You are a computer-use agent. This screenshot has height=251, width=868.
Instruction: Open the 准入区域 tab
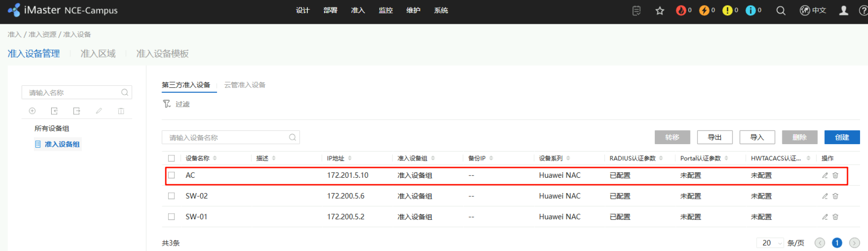[98, 54]
